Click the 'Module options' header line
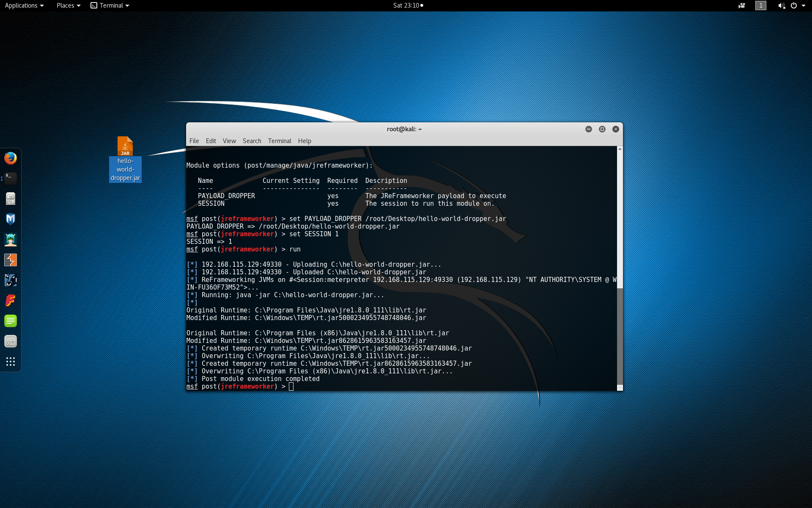 (x=280, y=166)
